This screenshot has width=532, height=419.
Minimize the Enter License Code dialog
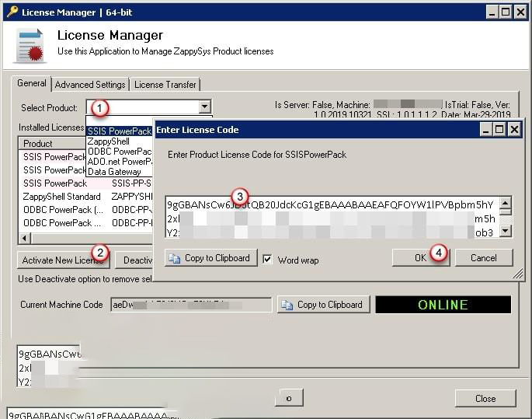486,129
